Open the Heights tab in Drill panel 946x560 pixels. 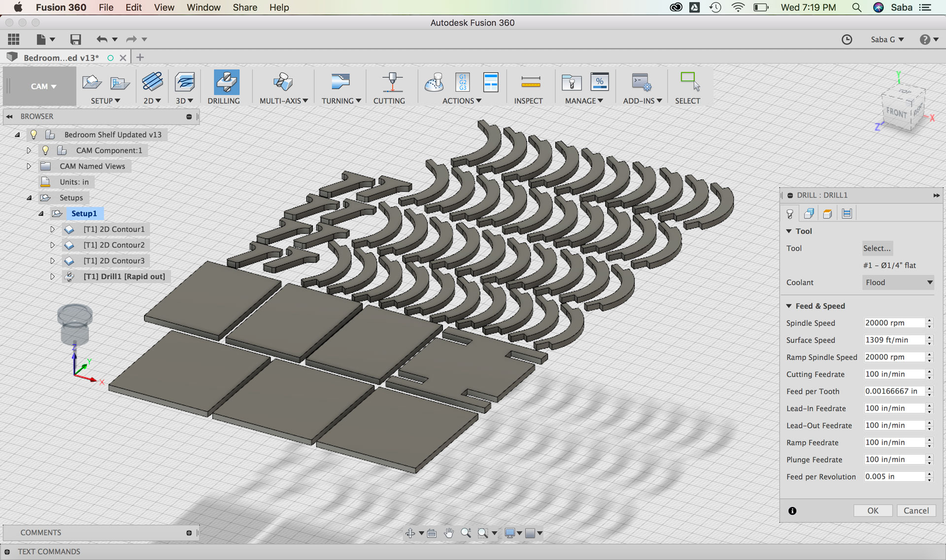pyautogui.click(x=828, y=213)
